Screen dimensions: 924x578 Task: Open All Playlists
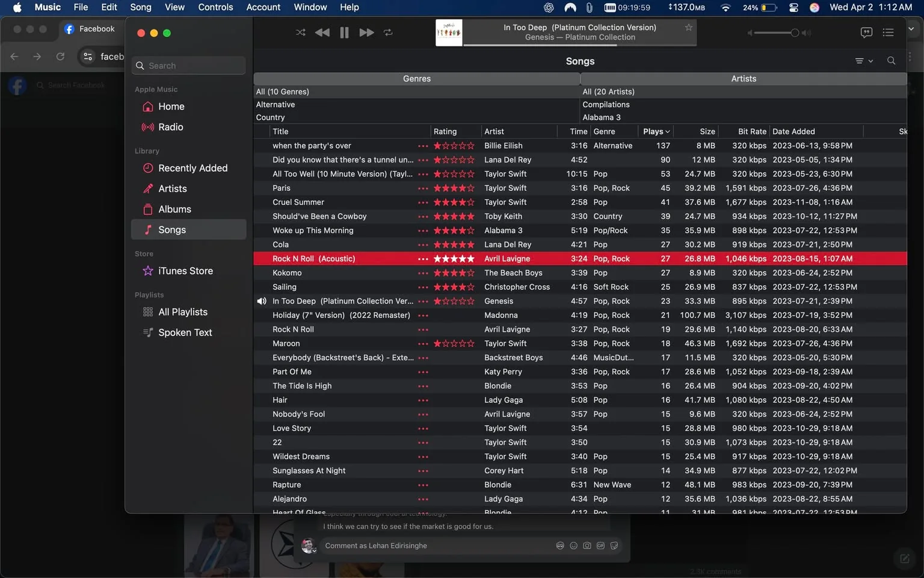[x=188, y=312]
